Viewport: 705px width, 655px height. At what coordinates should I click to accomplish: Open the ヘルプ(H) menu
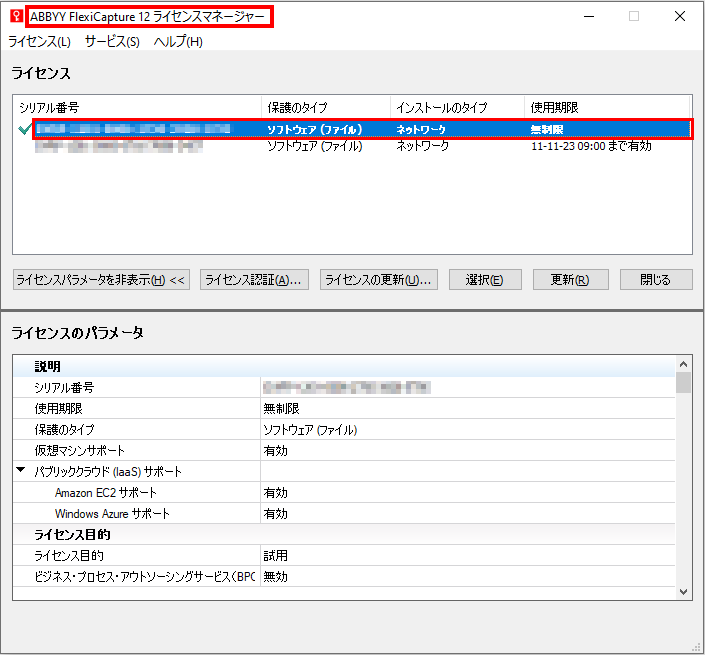pos(178,42)
